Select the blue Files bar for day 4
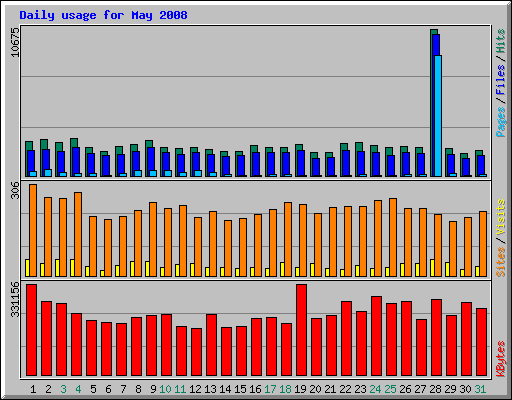512x400 pixels. pyautogui.click(x=76, y=162)
